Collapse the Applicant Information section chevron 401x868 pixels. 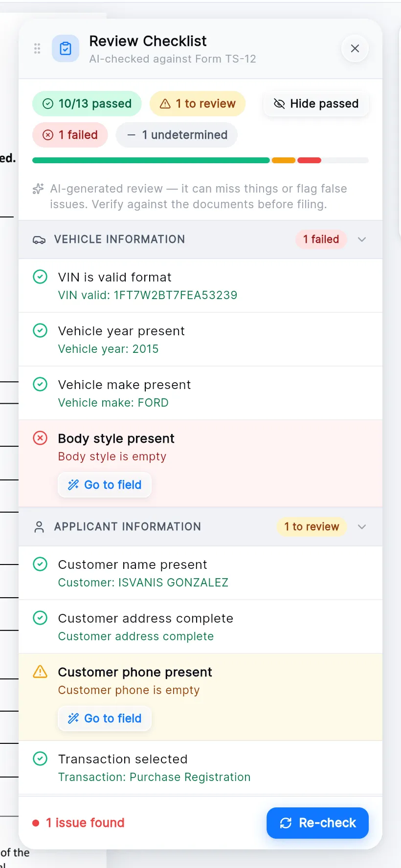pos(362,527)
